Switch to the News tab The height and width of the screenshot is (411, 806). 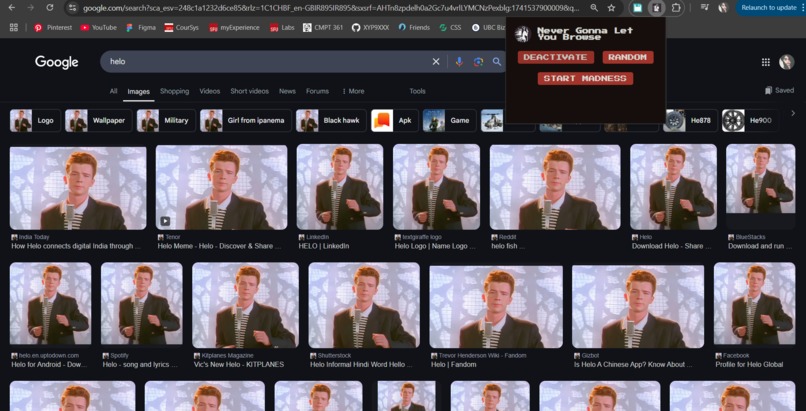coord(287,91)
